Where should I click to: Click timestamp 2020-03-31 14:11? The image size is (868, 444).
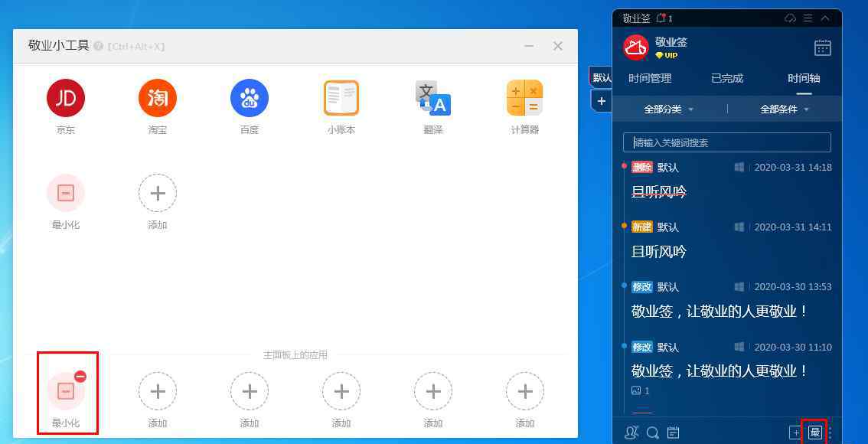(793, 227)
